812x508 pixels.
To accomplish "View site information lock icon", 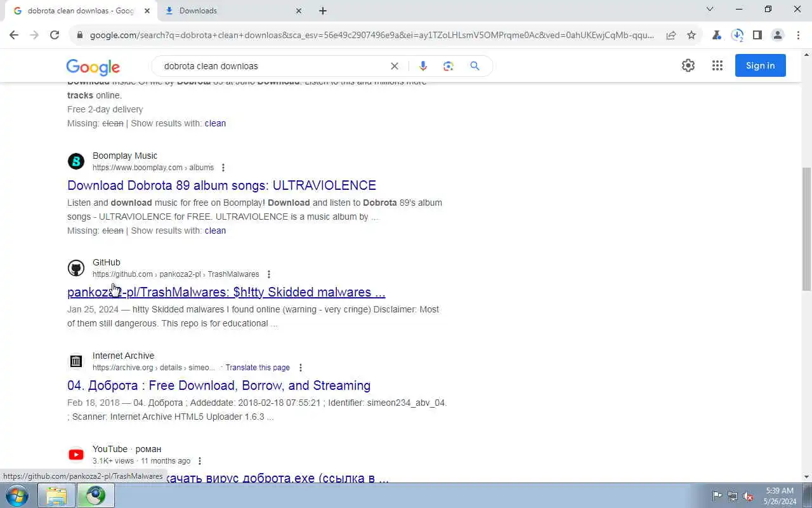I will click(80, 36).
